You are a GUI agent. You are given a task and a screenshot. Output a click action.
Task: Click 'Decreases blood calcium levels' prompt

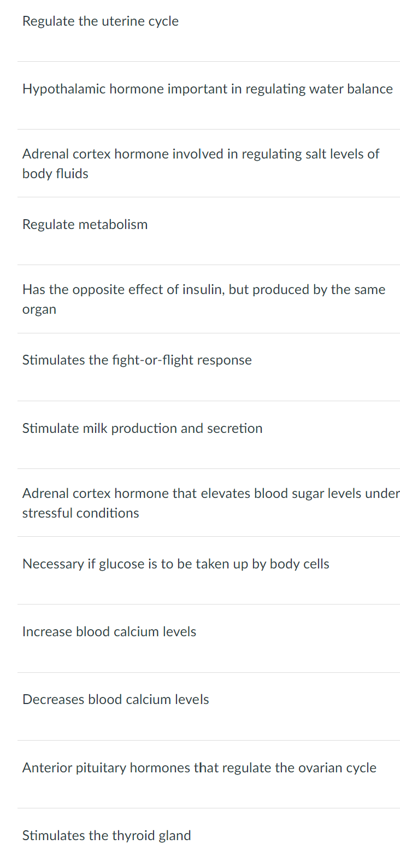pyautogui.click(x=115, y=700)
